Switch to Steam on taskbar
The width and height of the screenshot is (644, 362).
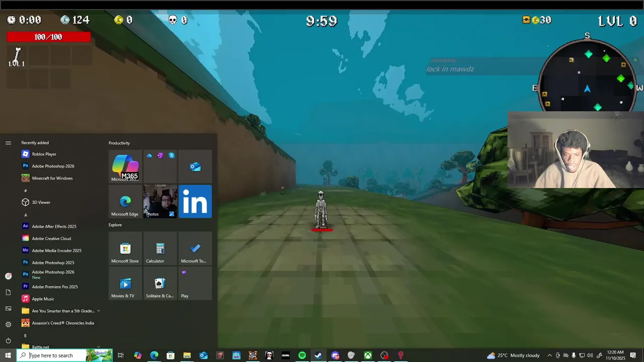click(x=318, y=355)
